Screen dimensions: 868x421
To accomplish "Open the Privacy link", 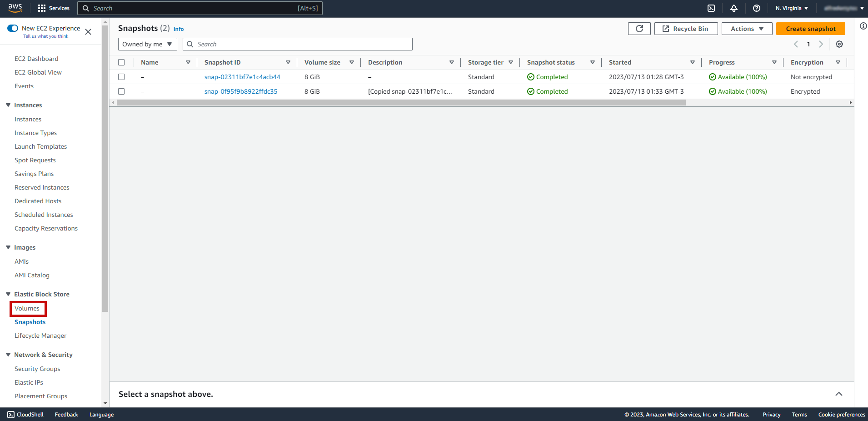I will [x=772, y=415].
